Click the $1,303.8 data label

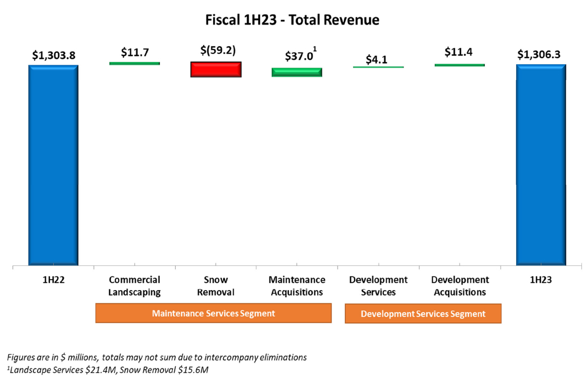(x=53, y=55)
